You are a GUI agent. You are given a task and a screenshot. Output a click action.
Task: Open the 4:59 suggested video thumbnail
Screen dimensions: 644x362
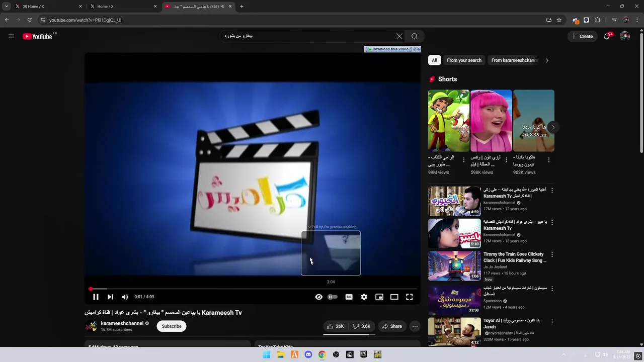click(x=454, y=201)
